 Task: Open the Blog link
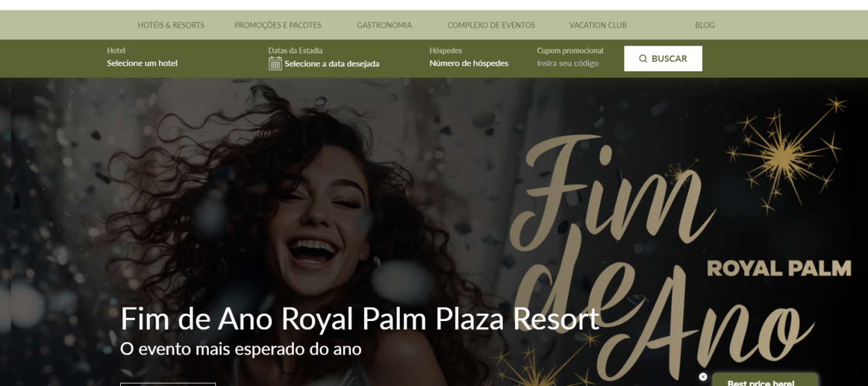705,25
